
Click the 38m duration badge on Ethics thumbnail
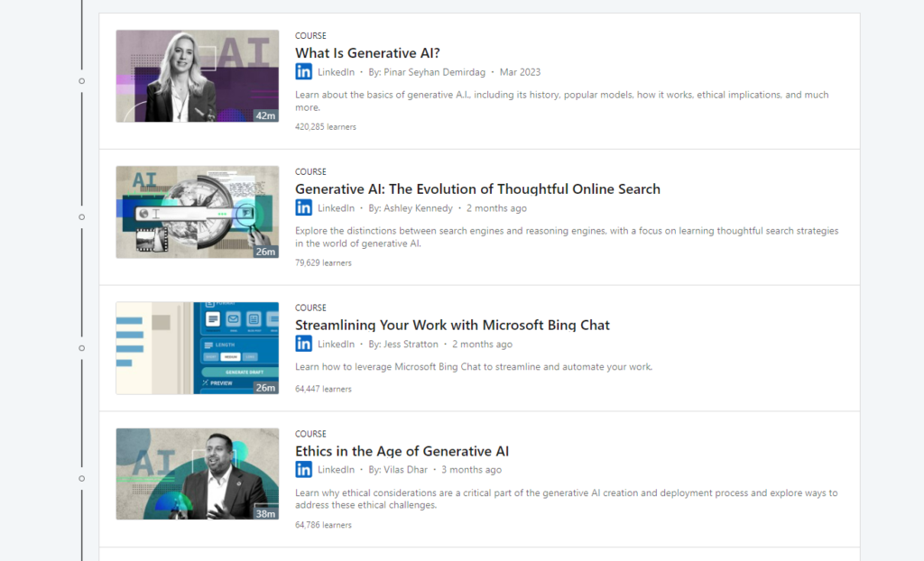(264, 513)
